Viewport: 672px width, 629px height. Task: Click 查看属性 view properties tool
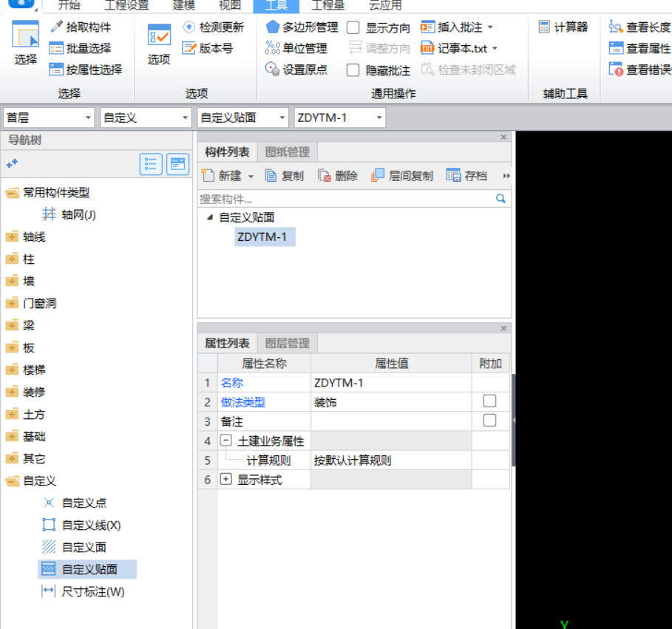click(x=640, y=48)
